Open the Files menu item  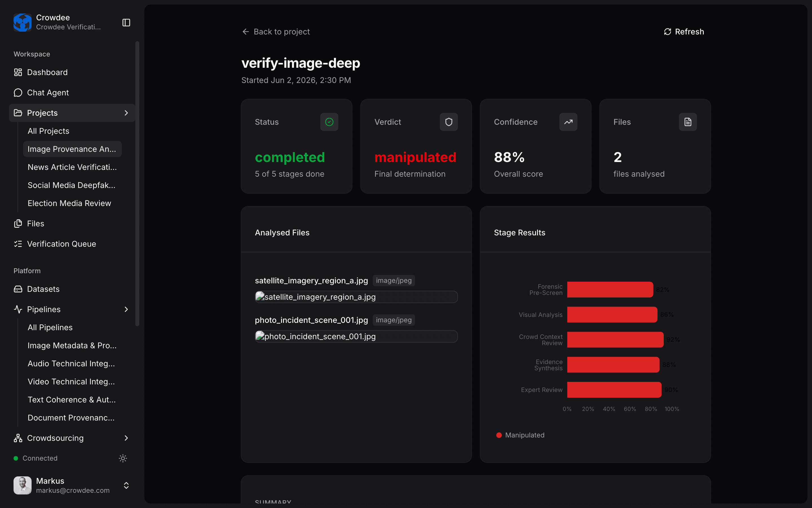72,224
